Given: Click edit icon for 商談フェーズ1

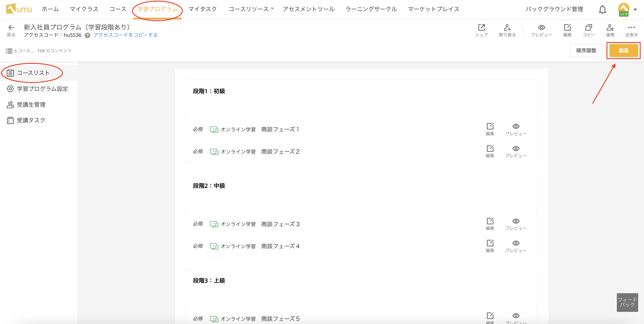Looking at the screenshot, I should pos(490,126).
